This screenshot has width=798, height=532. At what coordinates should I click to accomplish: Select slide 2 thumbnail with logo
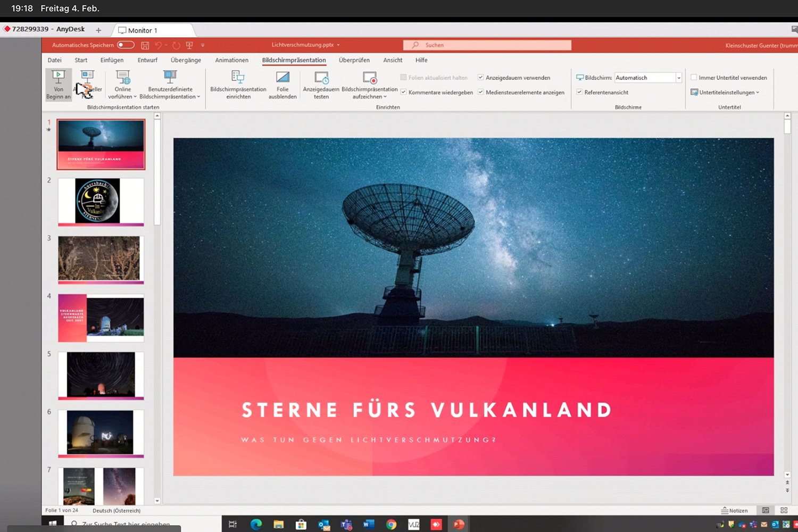coord(101,202)
